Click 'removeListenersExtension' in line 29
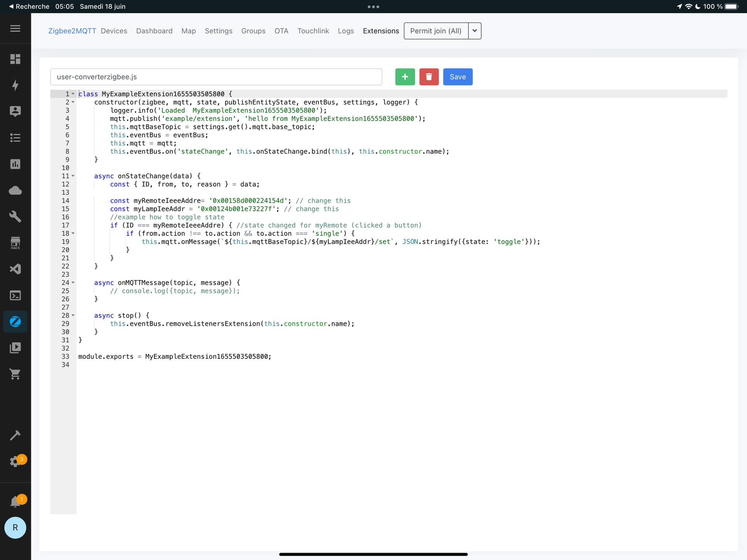 coord(213,324)
